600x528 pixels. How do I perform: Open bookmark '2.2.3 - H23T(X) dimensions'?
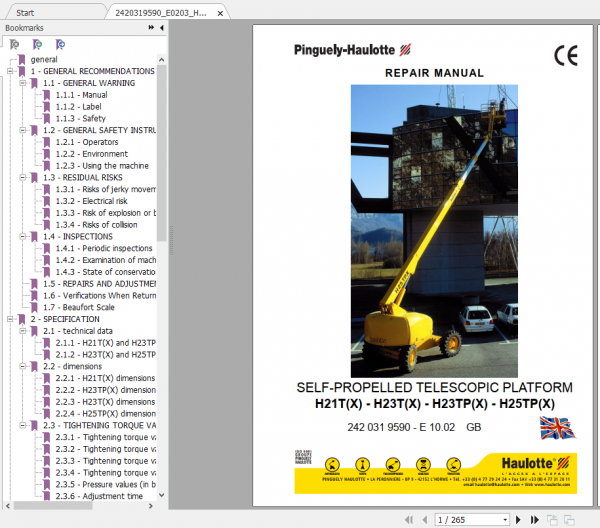pos(105,402)
